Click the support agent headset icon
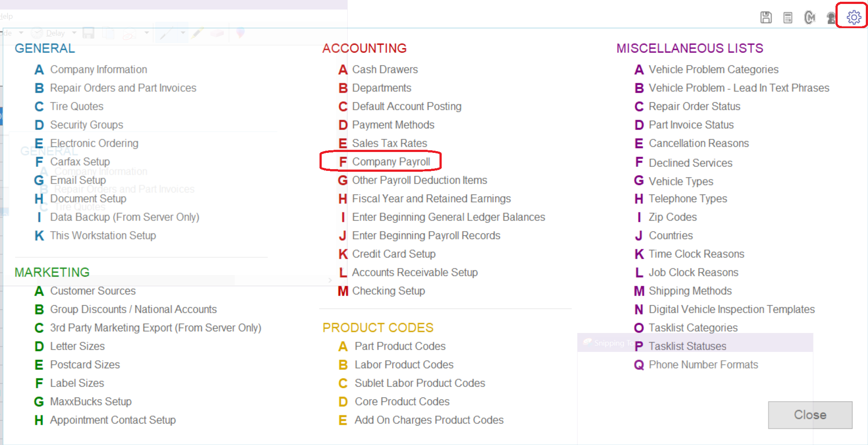 tap(831, 18)
